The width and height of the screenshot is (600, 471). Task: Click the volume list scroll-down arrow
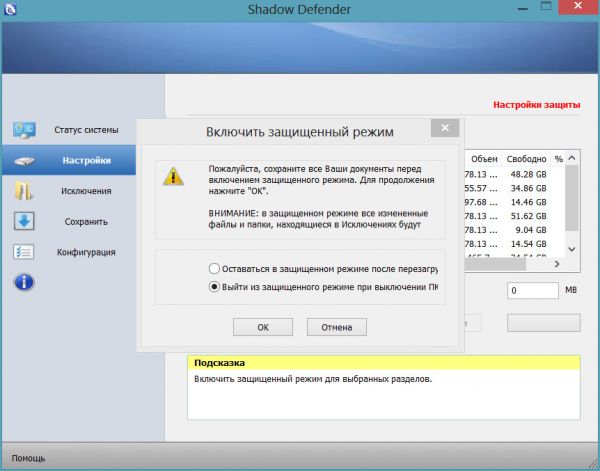point(572,249)
